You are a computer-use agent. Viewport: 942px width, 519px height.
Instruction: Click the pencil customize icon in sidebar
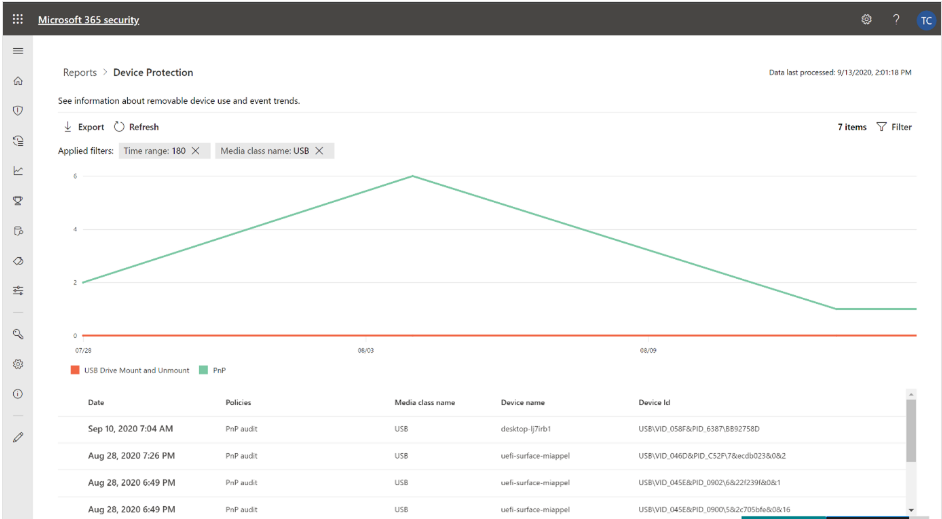coord(18,437)
